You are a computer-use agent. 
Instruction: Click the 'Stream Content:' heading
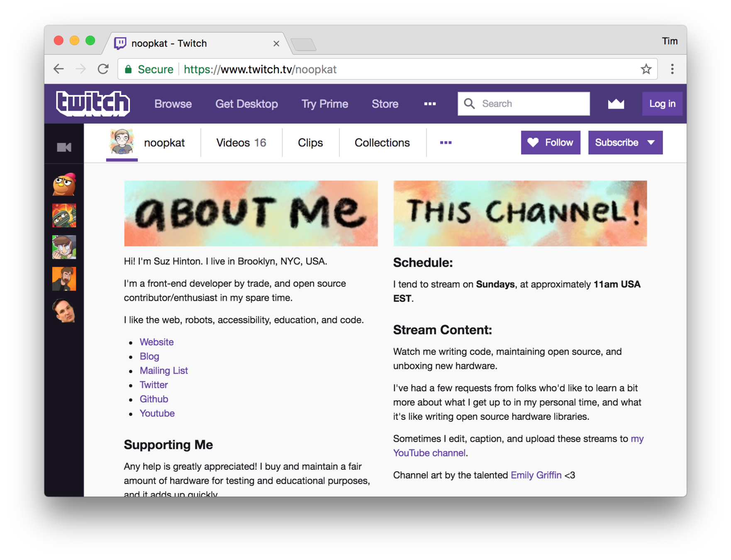[x=442, y=330]
